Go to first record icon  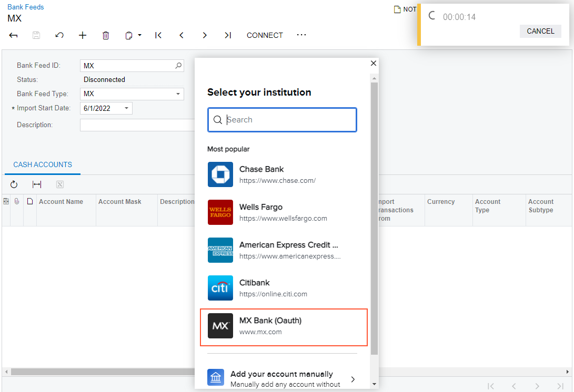point(158,35)
